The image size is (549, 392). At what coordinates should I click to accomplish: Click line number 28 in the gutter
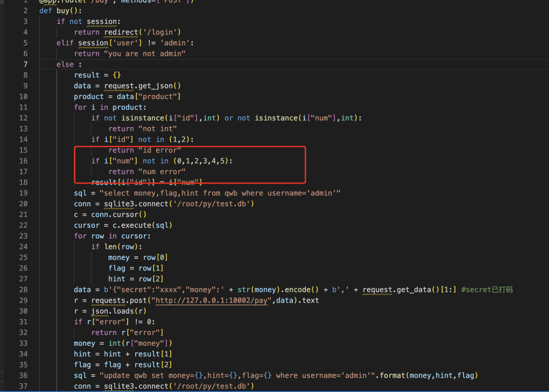click(23, 290)
